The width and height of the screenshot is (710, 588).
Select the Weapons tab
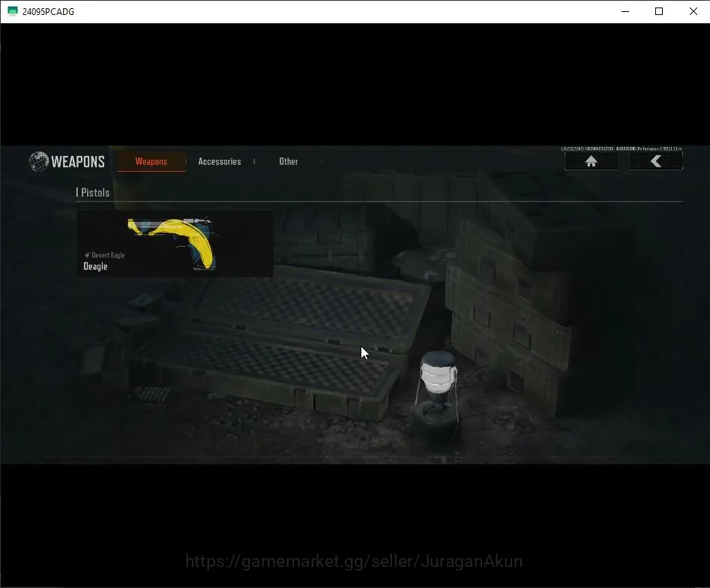point(151,162)
